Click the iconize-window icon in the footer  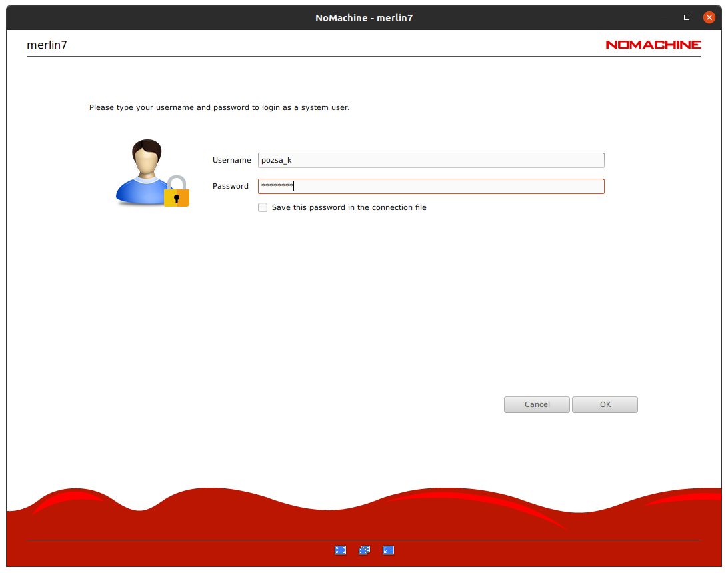[388, 550]
